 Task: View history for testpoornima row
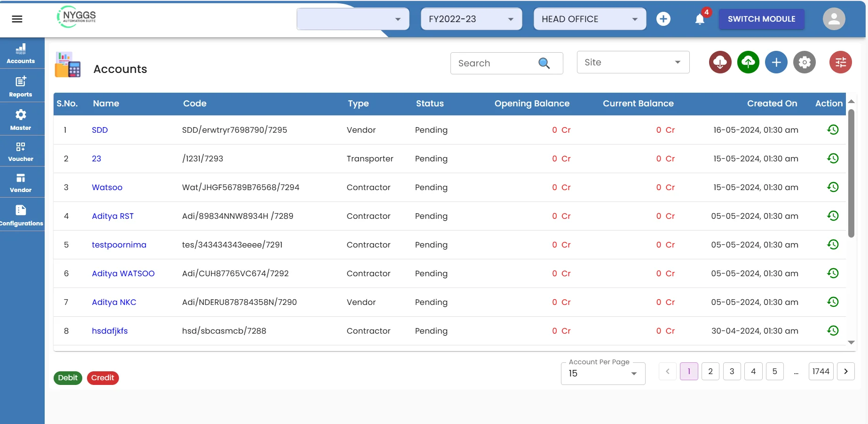coord(833,244)
